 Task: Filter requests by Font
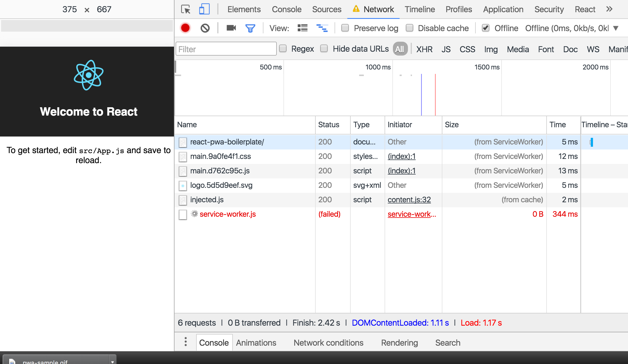[546, 49]
